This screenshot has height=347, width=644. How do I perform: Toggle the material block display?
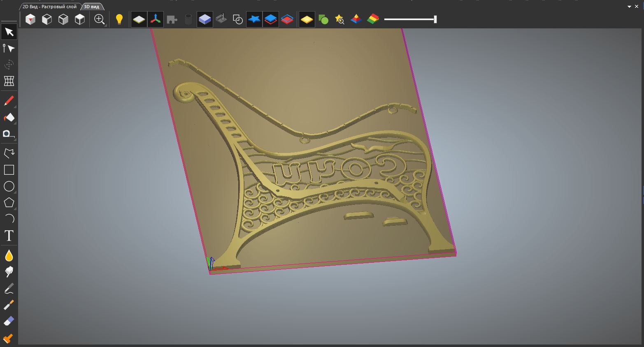click(x=205, y=19)
